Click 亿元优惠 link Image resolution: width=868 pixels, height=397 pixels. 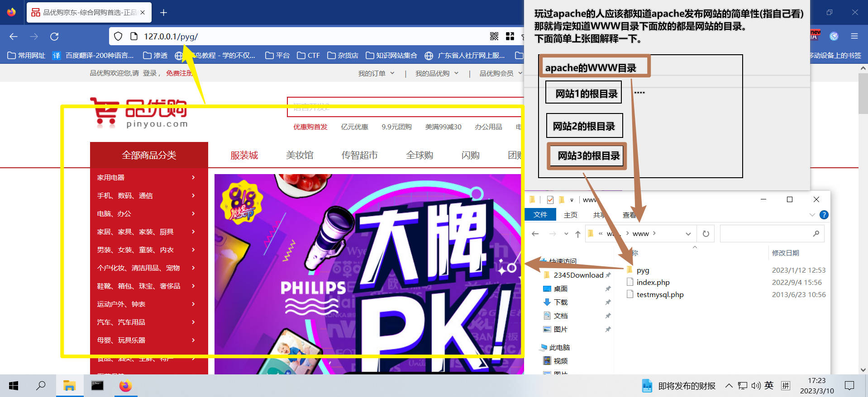click(354, 127)
